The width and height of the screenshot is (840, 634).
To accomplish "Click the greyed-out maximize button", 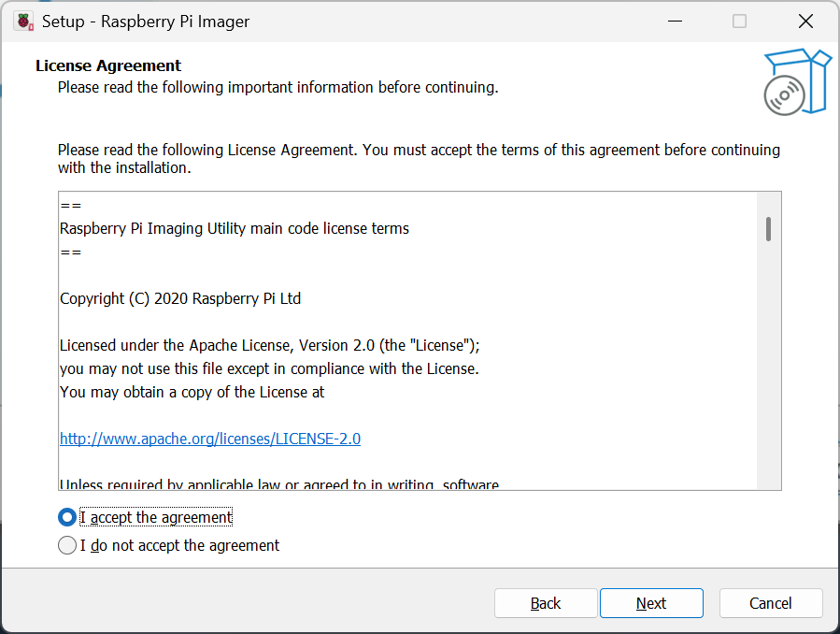I will pyautogui.click(x=739, y=22).
